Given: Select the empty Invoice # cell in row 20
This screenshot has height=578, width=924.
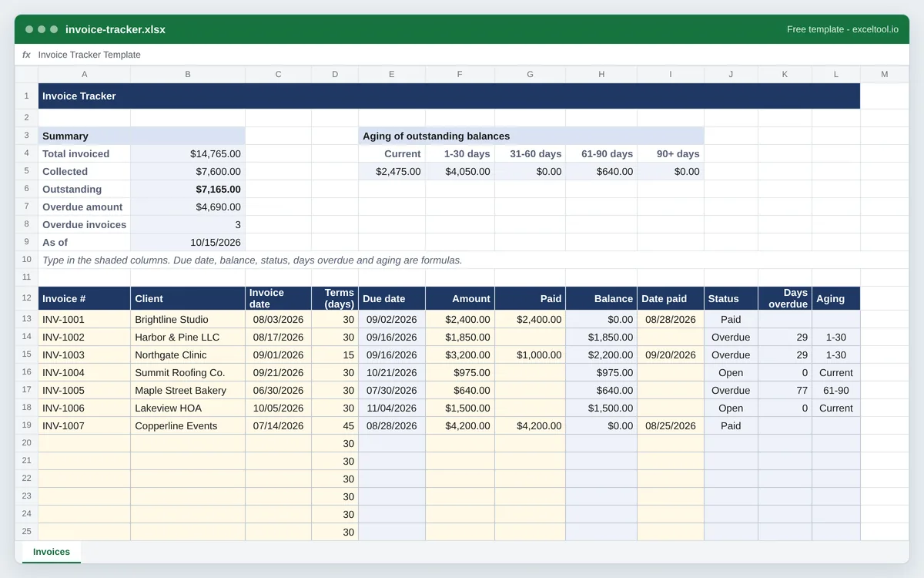Looking at the screenshot, I should [84, 443].
